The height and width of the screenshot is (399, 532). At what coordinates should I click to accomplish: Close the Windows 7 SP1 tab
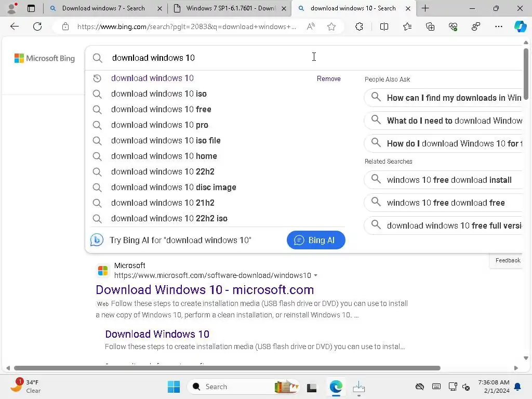(x=284, y=8)
